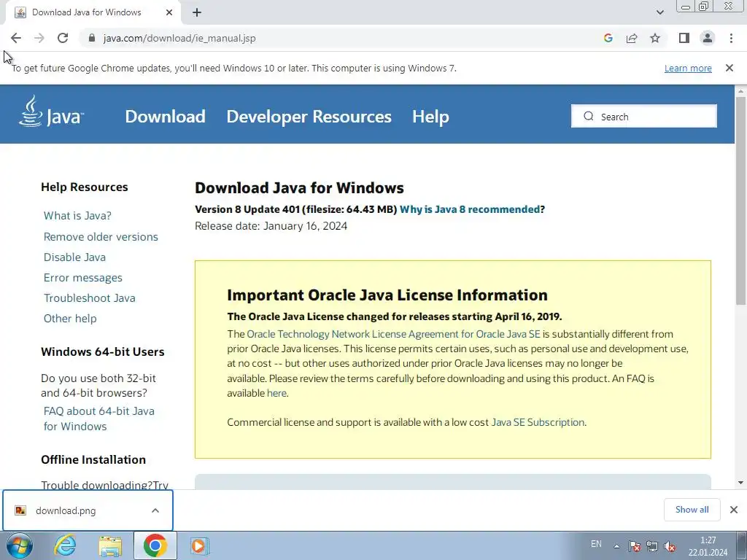Open the Chrome profile avatar

tap(708, 38)
